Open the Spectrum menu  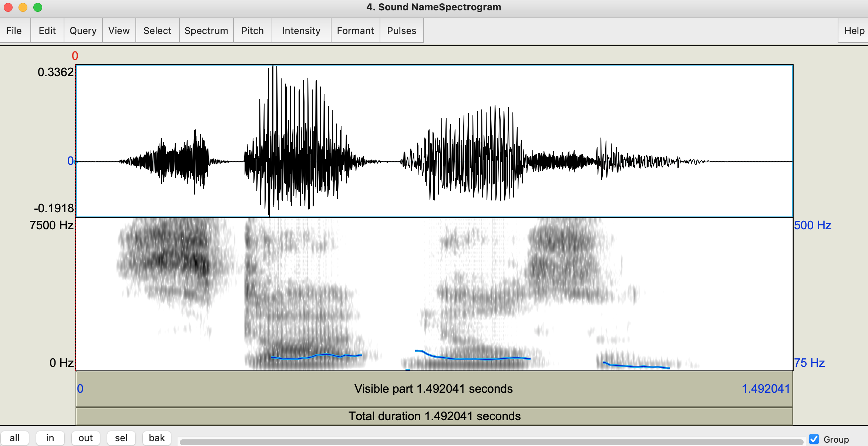pos(206,31)
